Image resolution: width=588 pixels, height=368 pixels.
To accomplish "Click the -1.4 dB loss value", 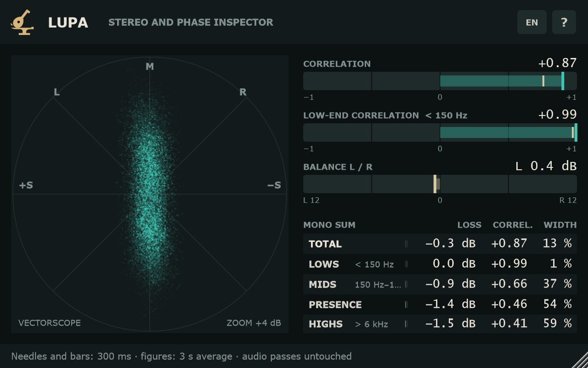I will tap(450, 304).
